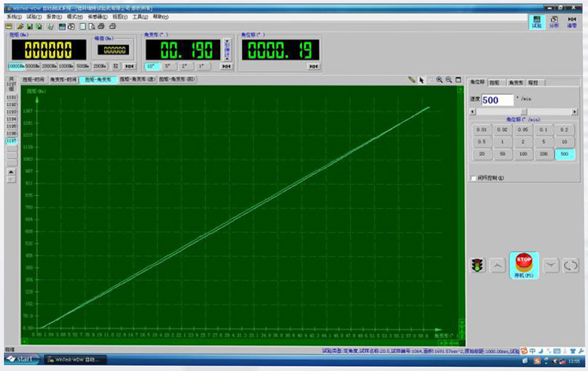The height and width of the screenshot is (371, 588).
Task: Click the 清零 icon top right
Action: click(x=572, y=22)
